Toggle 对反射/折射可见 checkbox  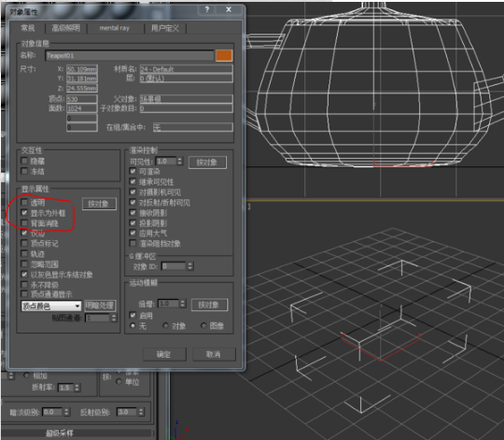pos(133,203)
